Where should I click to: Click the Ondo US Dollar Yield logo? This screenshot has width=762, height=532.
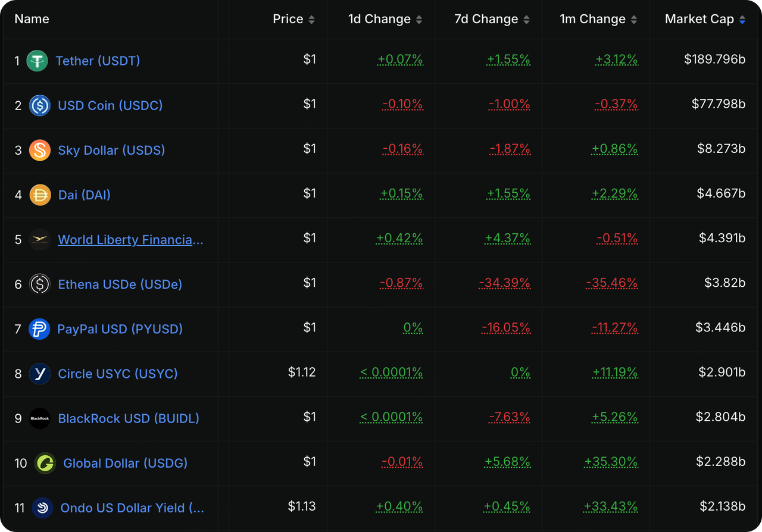coord(42,508)
